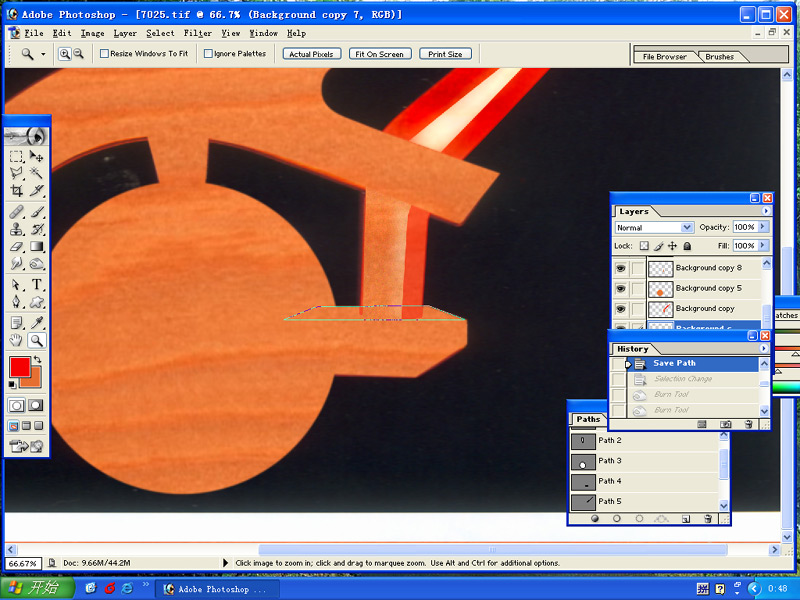Screen dimensions: 800x600
Task: Select the Magic Wand tool
Action: click(36, 173)
